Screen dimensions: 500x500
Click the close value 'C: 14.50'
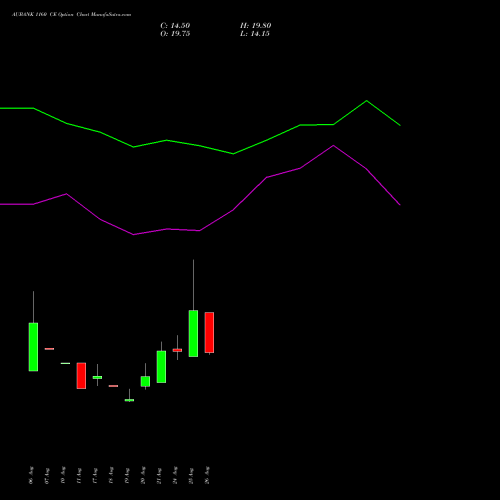coord(175,26)
